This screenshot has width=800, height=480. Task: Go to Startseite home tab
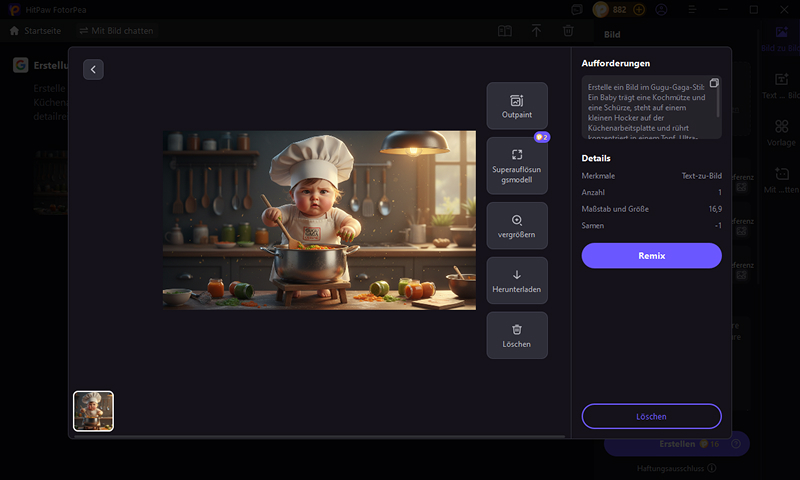pos(35,31)
